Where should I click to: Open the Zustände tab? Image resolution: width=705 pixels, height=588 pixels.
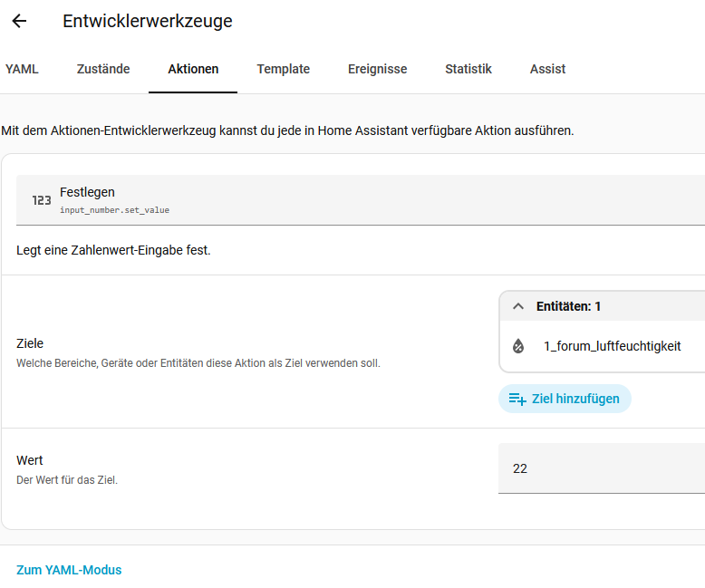click(x=103, y=69)
